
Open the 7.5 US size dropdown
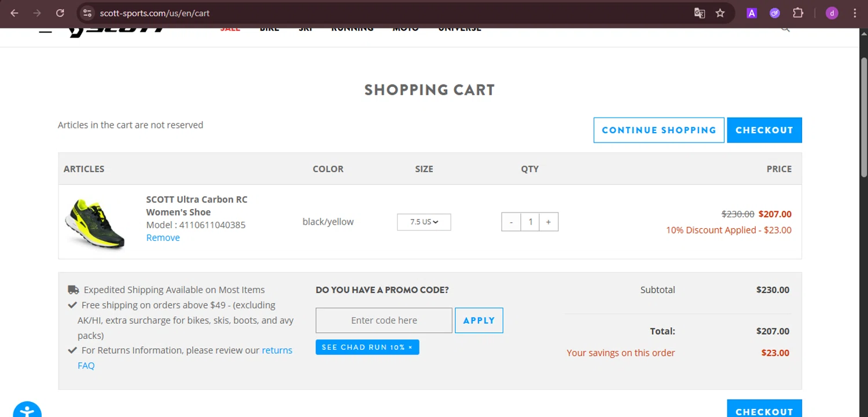tap(424, 222)
